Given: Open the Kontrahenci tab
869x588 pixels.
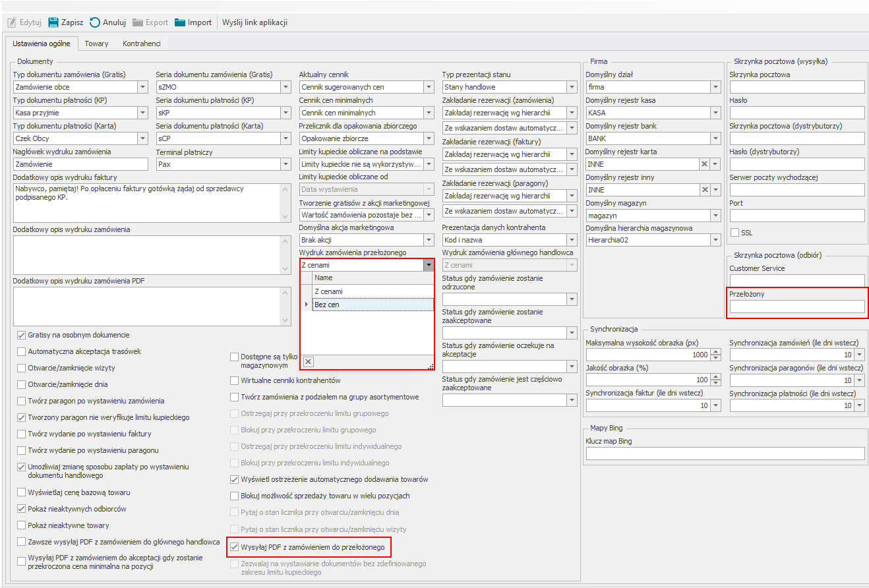Looking at the screenshot, I should [142, 44].
